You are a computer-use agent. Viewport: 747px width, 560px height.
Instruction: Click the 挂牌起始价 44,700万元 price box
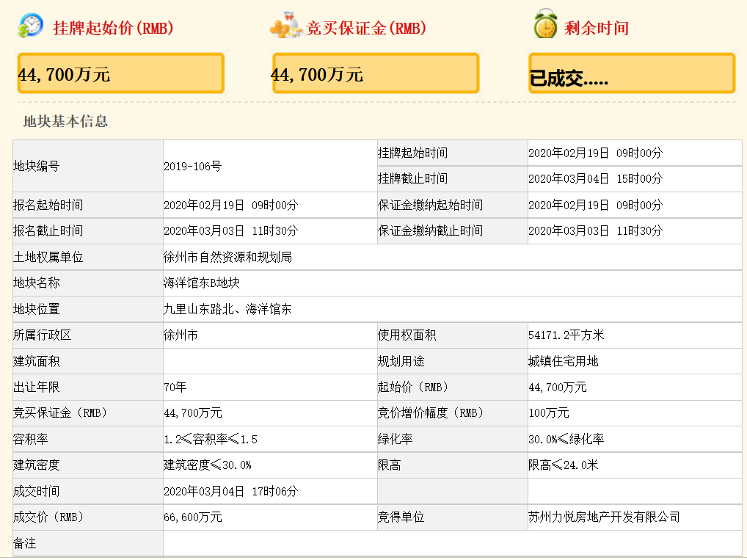[120, 73]
